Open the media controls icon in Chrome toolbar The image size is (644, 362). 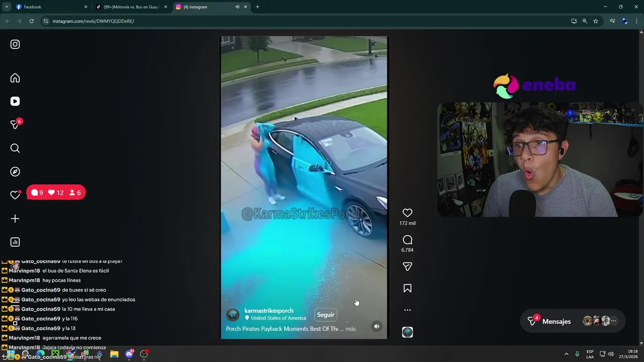(612, 21)
